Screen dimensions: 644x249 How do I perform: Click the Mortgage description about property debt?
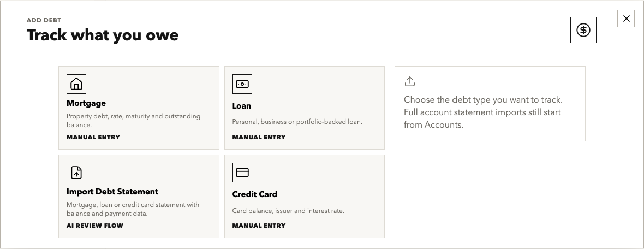(134, 120)
